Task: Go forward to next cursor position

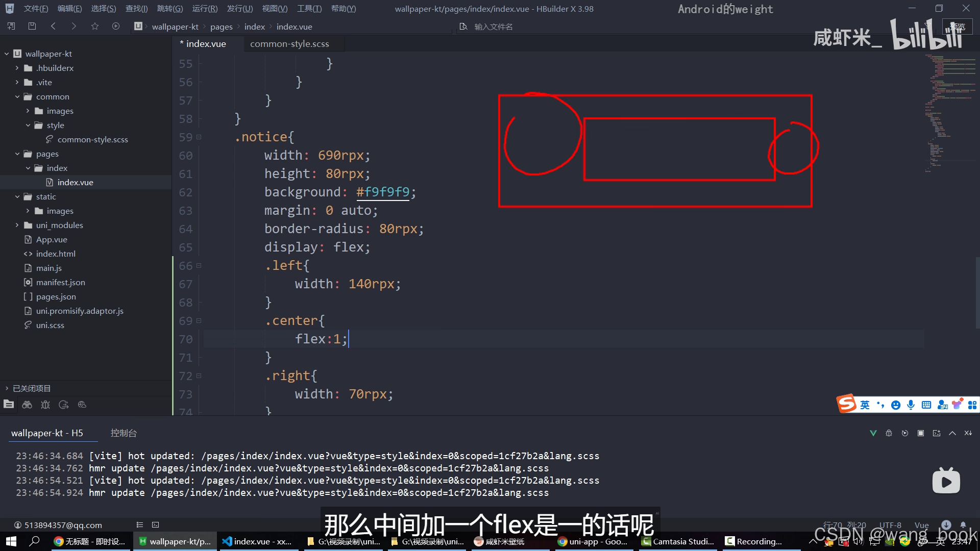Action: pyautogui.click(x=74, y=26)
